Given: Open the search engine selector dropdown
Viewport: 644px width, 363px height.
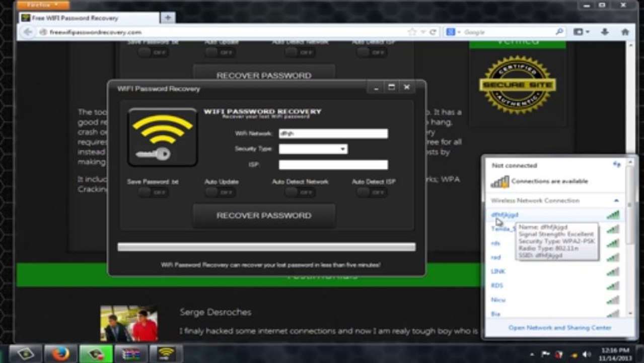Looking at the screenshot, I should point(452,32).
